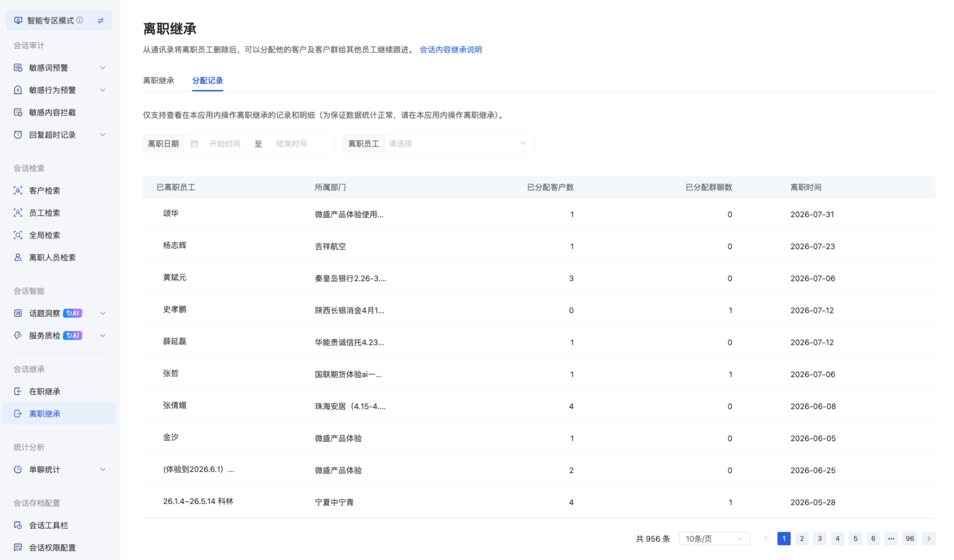
Task: Click the 单聊统计 pie icon
Action: pyautogui.click(x=18, y=469)
